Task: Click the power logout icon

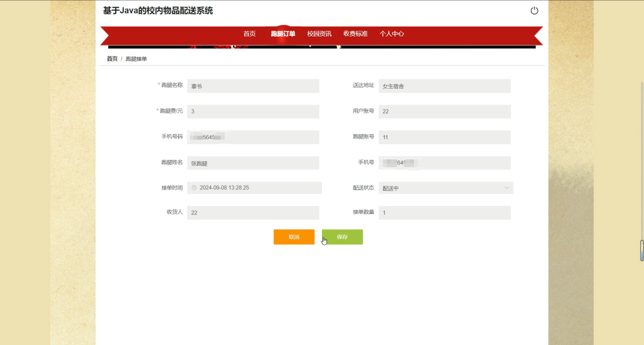Action: click(534, 11)
